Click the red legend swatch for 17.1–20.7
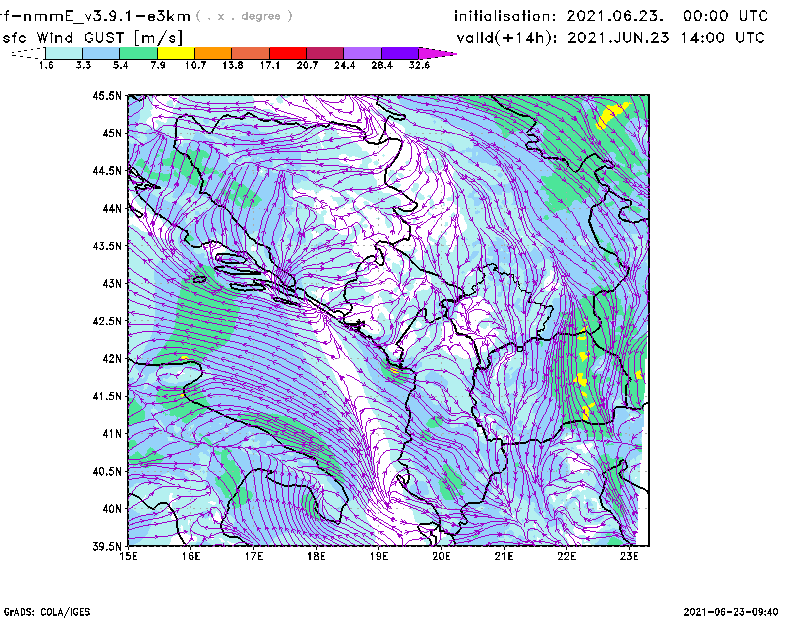Screen dimensions: 800x618 (288, 53)
